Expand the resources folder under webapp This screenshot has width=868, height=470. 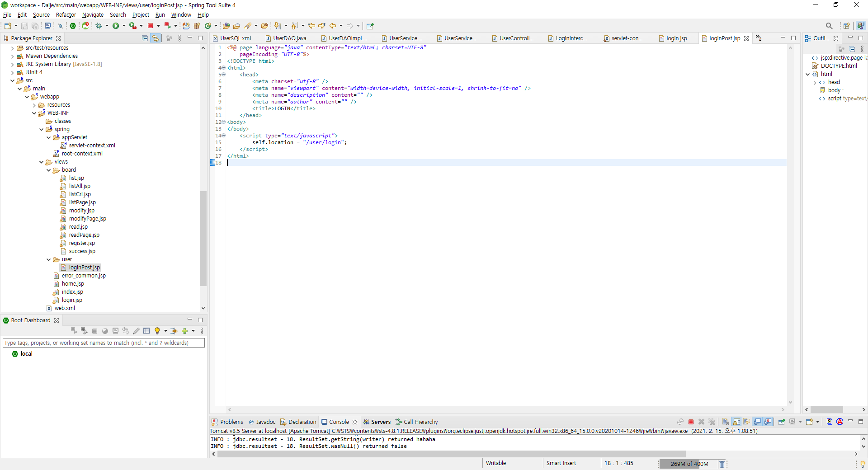click(34, 105)
